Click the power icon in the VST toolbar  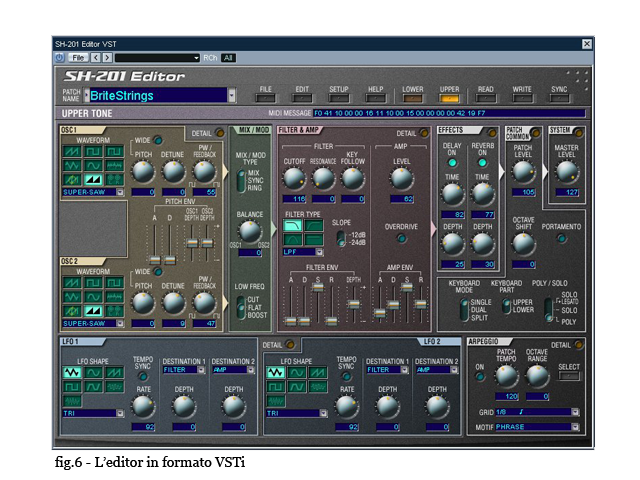(60, 58)
